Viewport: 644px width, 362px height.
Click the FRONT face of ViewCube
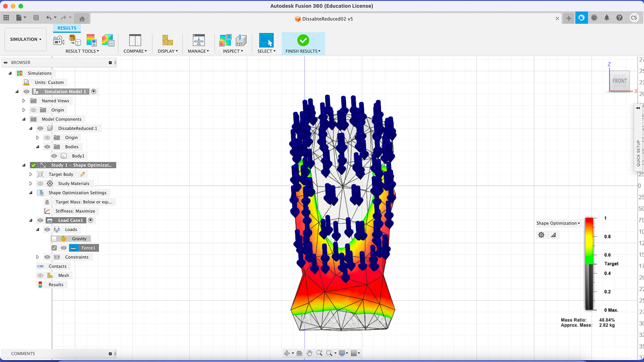click(620, 81)
